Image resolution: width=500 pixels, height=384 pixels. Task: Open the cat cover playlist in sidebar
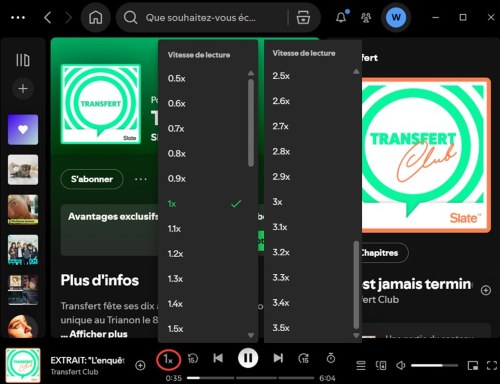(23, 170)
